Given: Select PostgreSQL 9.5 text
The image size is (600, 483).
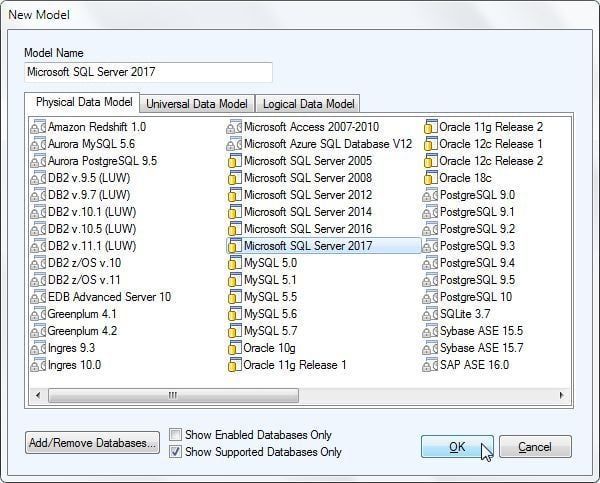Looking at the screenshot, I should coord(478,280).
